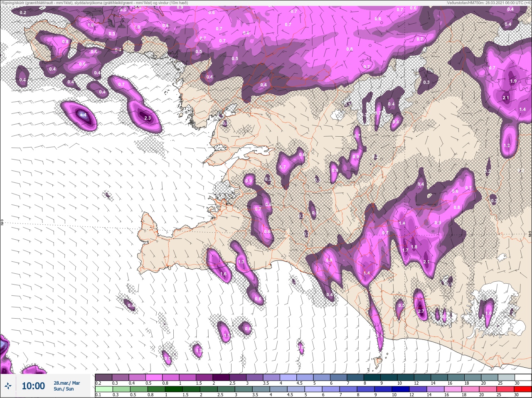
Task: Click the Veðurstofan/HM750m run timestamp text
Action: [489, 2]
